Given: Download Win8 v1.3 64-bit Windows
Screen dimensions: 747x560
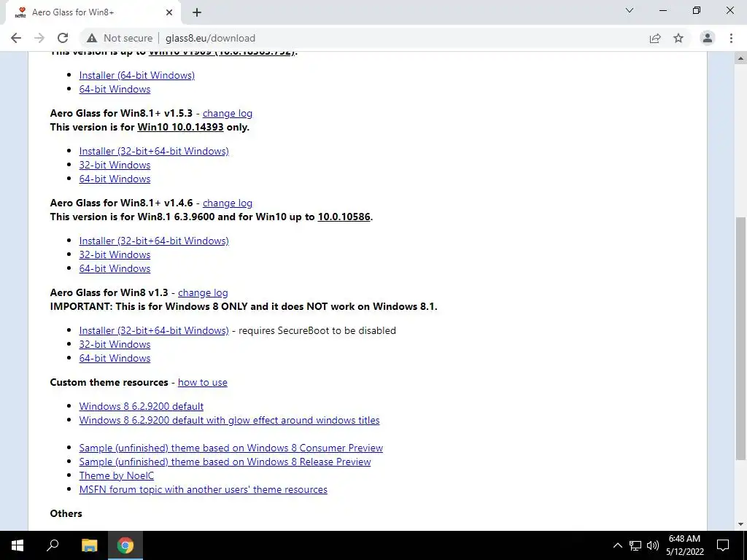Looking at the screenshot, I should coord(115,357).
